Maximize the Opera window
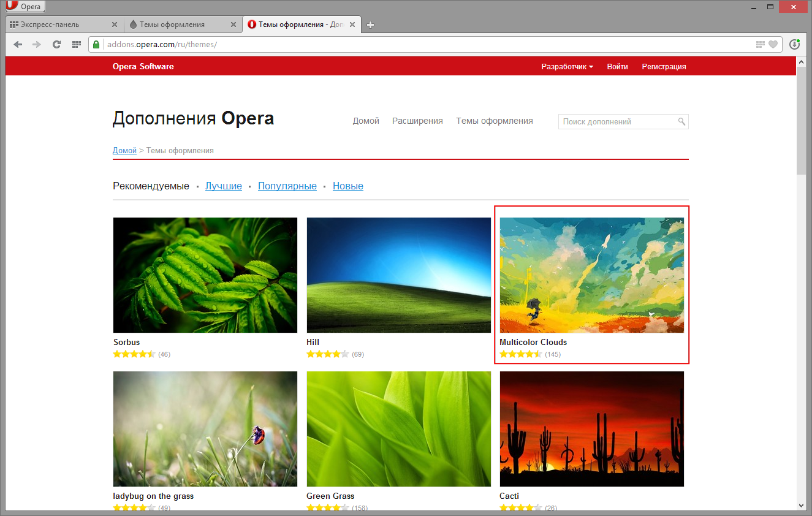This screenshot has width=812, height=516. coord(772,6)
